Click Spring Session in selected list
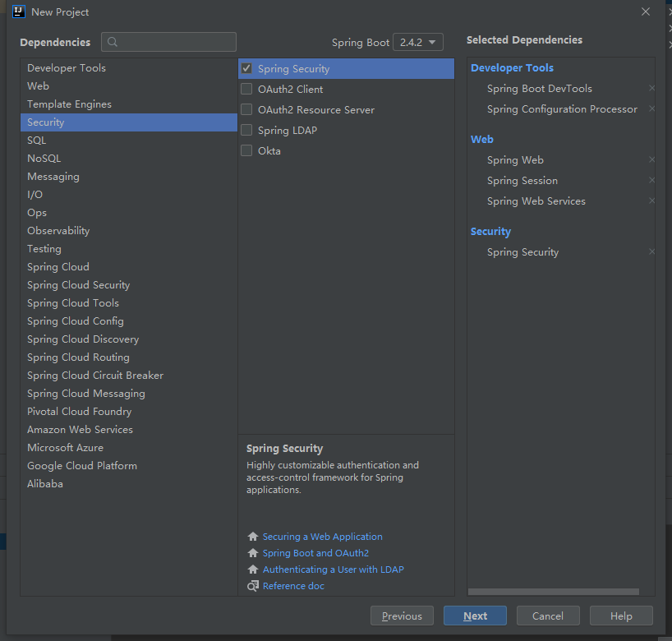The width and height of the screenshot is (672, 641). tap(522, 181)
